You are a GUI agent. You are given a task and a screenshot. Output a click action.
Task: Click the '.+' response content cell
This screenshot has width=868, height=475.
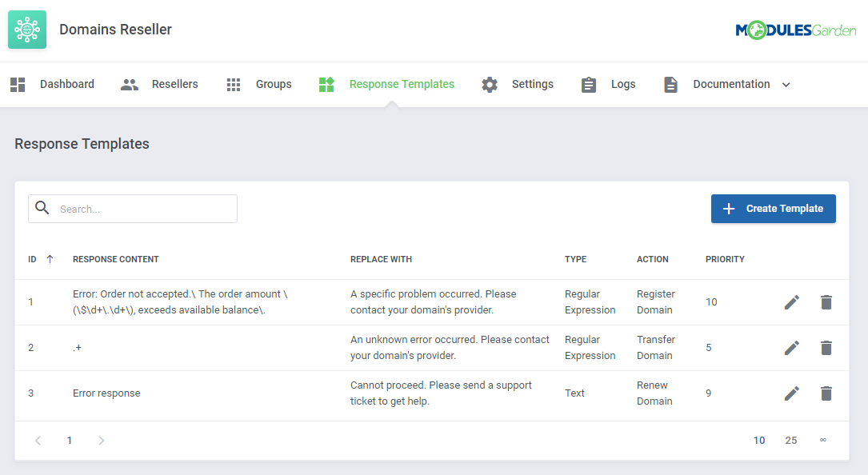77,348
